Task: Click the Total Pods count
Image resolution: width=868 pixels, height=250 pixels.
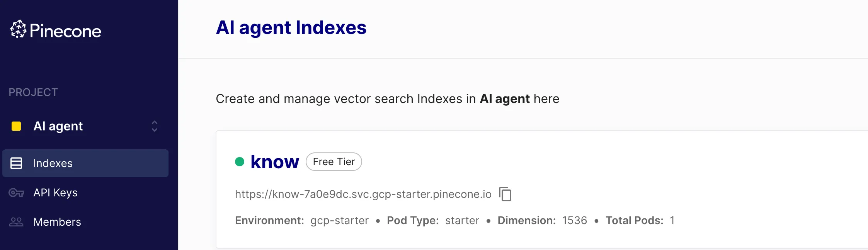Action: [x=672, y=220]
